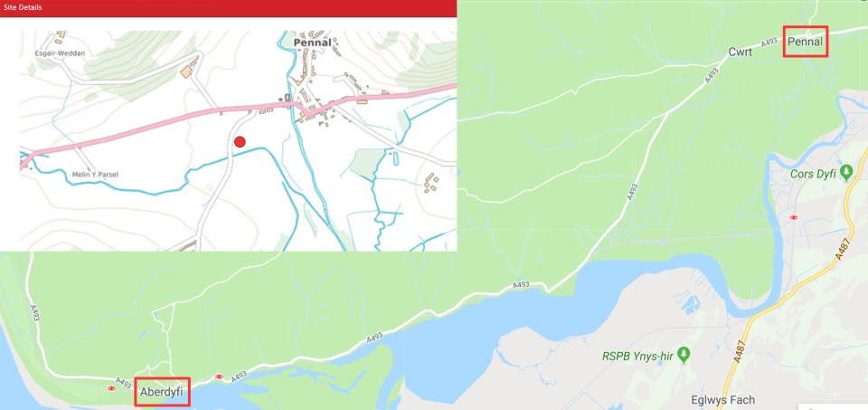Image resolution: width=868 pixels, height=410 pixels.
Task: Click the Cwrt place label
Action: coord(741,52)
